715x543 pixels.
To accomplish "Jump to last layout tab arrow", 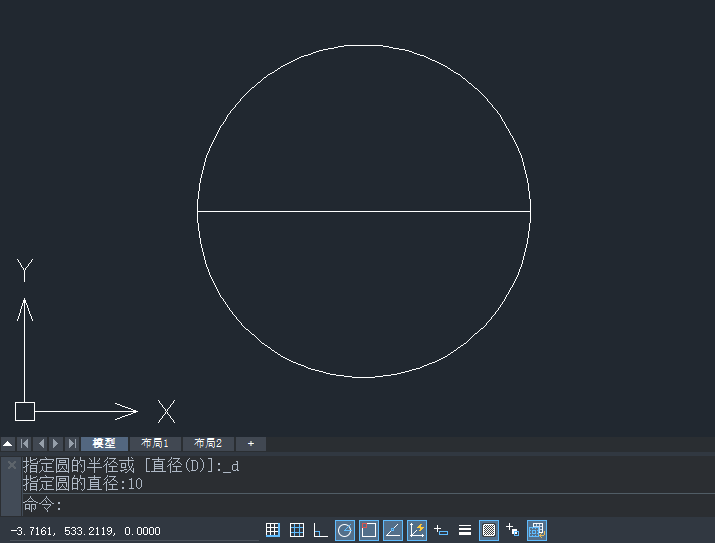I will [72, 444].
